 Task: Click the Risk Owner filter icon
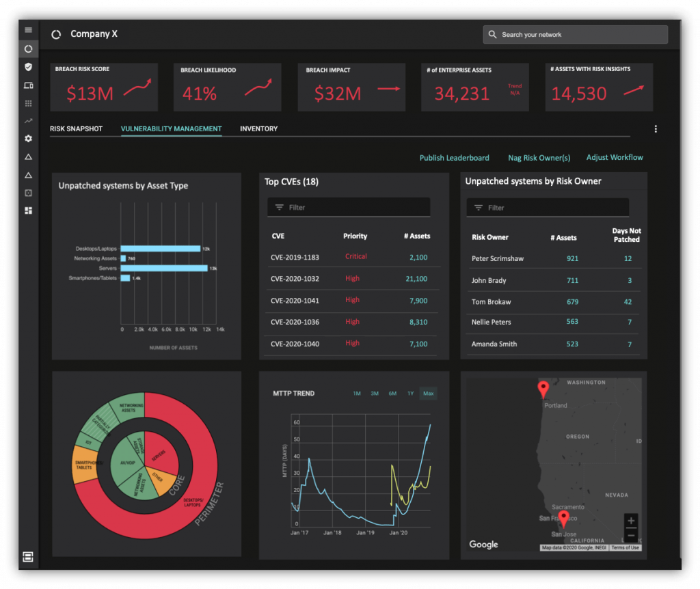pos(479,208)
